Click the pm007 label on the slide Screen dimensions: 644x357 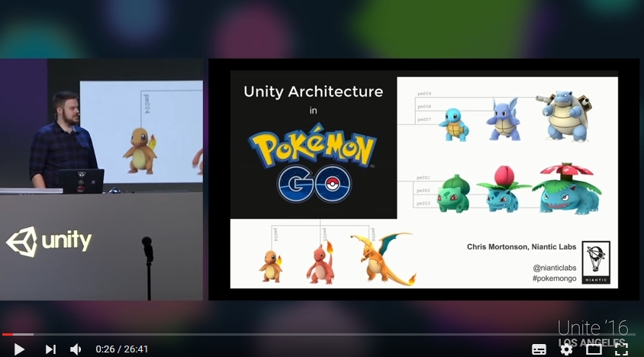(424, 120)
